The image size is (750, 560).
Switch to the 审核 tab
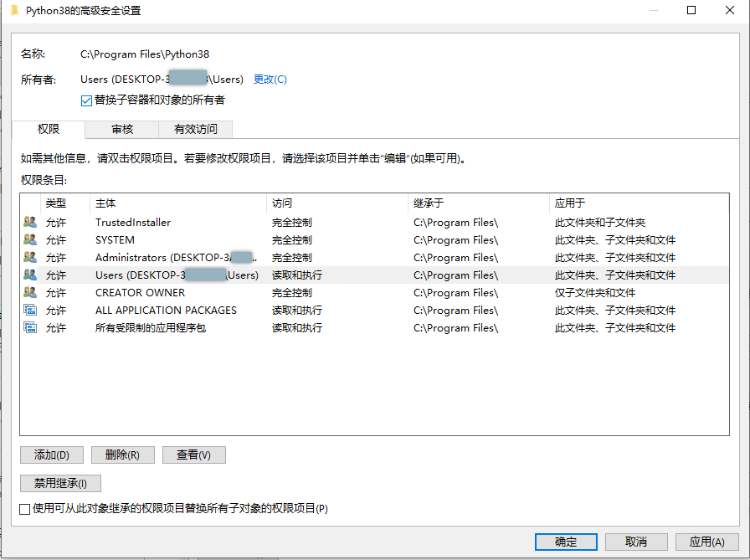(122, 129)
